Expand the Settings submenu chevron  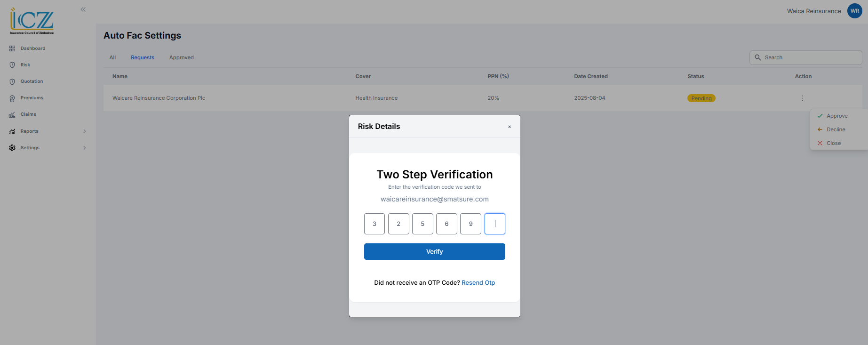pyautogui.click(x=85, y=148)
